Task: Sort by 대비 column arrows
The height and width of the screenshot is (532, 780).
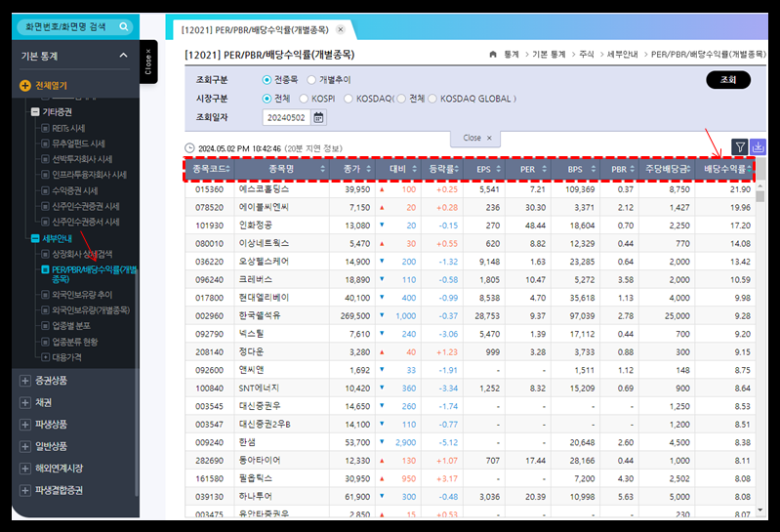Action: click(414, 169)
